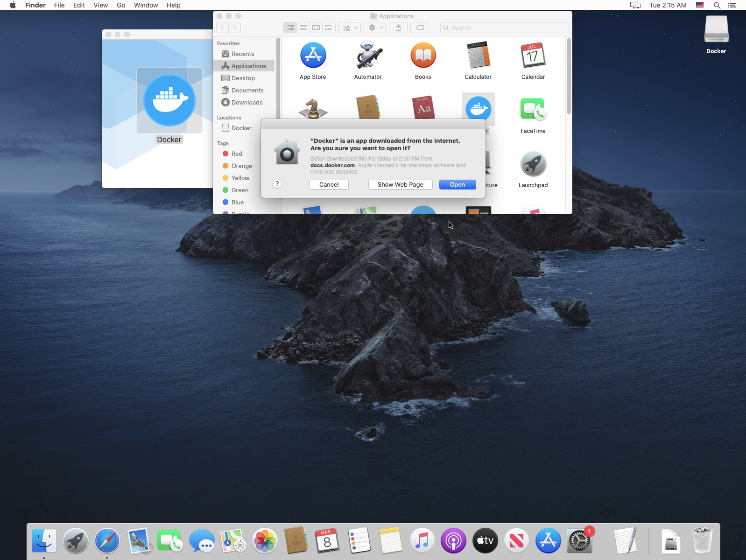Open Downloads in Finder sidebar

point(246,103)
